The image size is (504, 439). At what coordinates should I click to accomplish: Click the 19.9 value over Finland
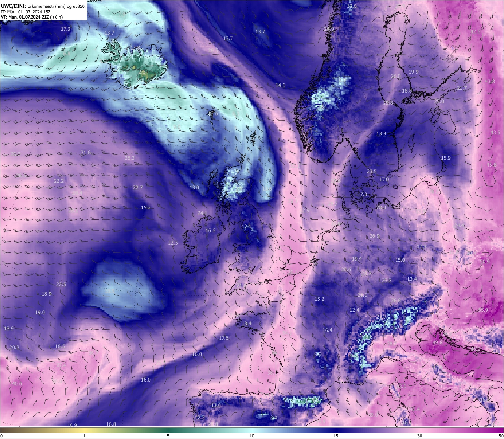[413, 72]
